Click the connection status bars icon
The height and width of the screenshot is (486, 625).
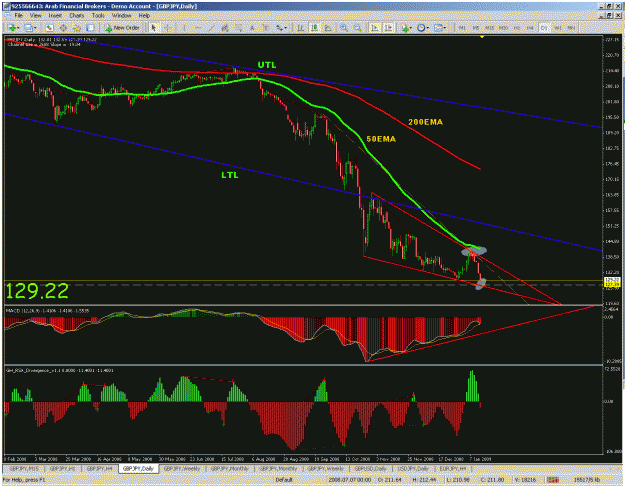click(552, 480)
